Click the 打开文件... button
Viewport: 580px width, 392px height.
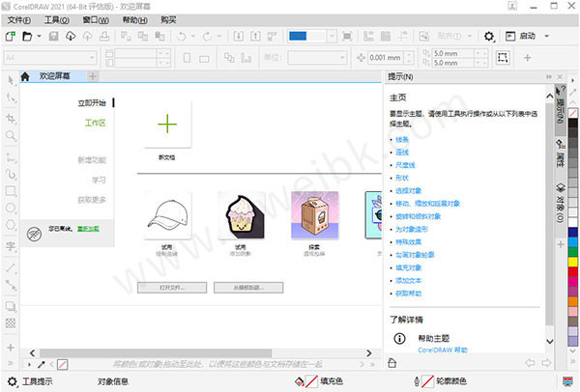click(172, 288)
